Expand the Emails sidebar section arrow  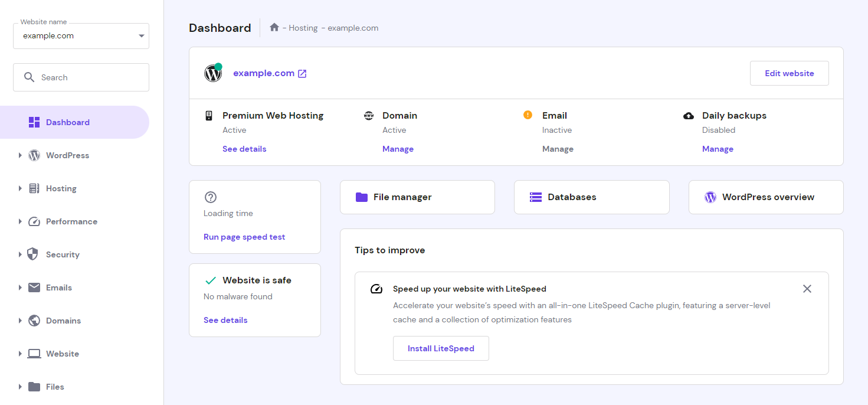[x=20, y=288]
